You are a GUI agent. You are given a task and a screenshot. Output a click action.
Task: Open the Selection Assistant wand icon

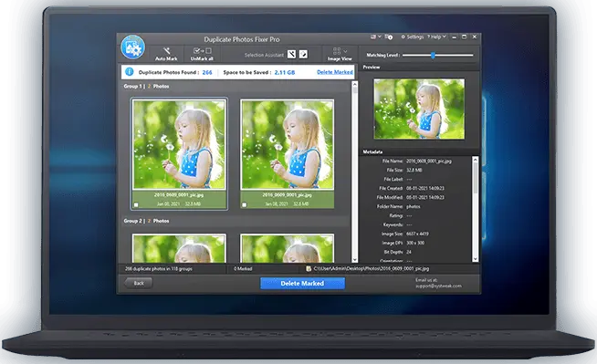291,55
